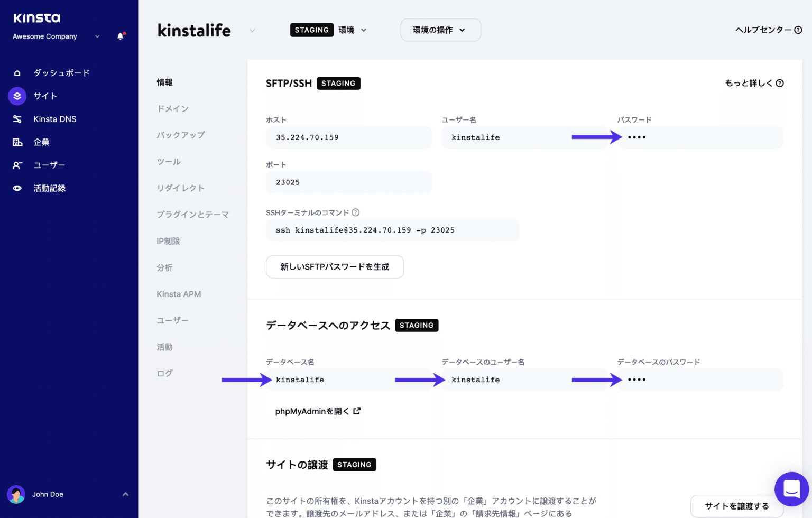Open phpMyAdmin via the phpMyAdminを開く link

coord(318,411)
